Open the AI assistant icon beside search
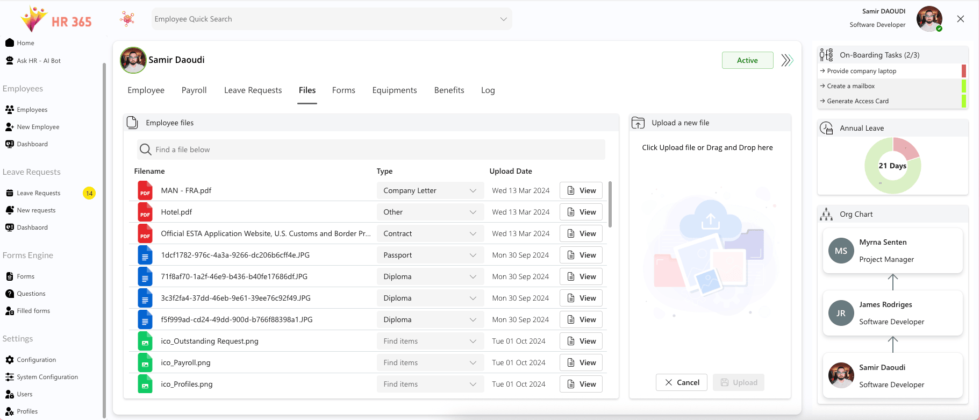980x420 pixels. tap(127, 19)
